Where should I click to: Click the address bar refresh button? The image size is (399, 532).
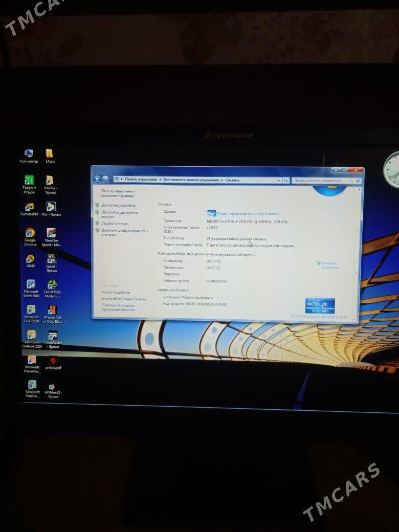pos(285,180)
